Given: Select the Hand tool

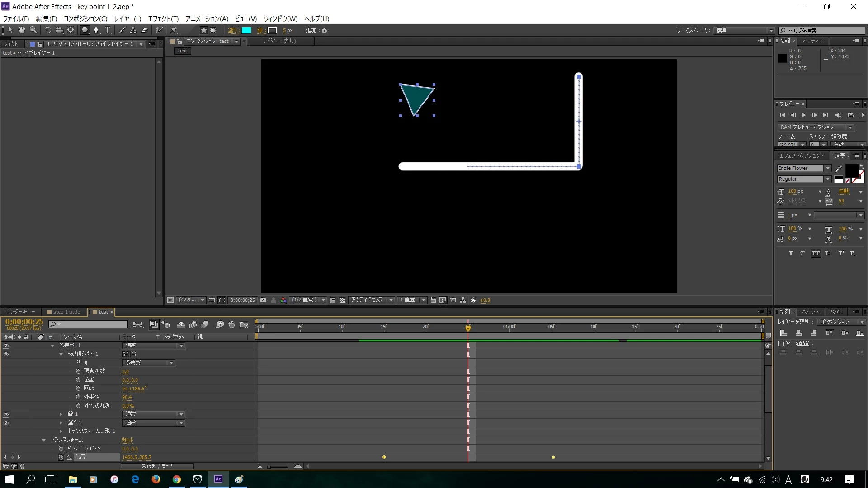Looking at the screenshot, I should pos(21,30).
